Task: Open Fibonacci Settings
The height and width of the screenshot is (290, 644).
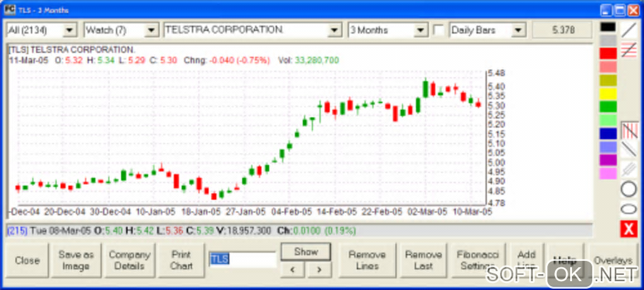Action: pos(477,260)
